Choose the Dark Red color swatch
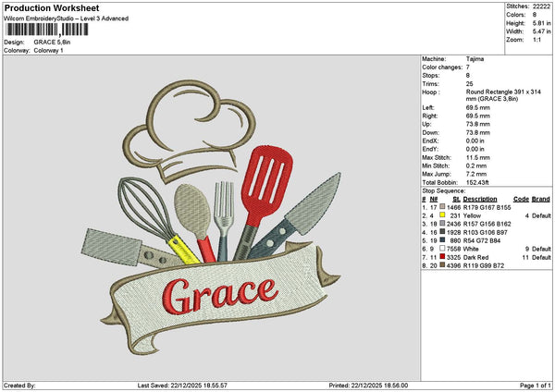This screenshot has height=392, width=555. pos(442,256)
